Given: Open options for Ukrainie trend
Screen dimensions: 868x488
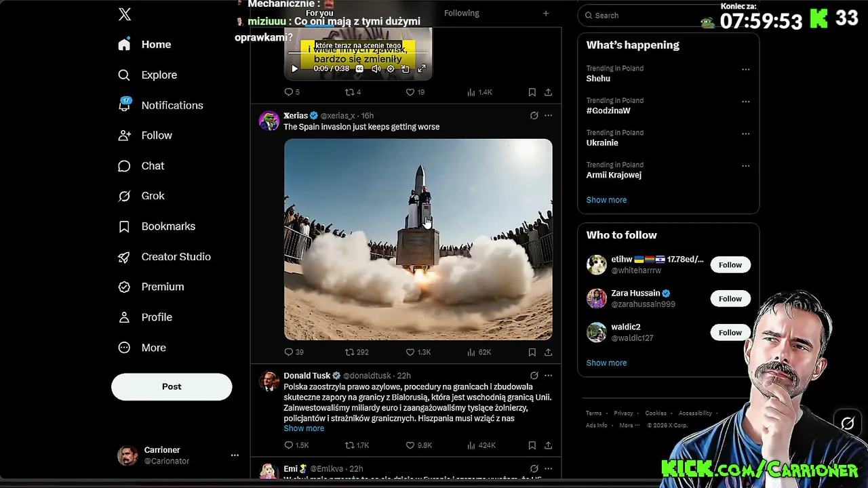Looking at the screenshot, I should point(745,134).
